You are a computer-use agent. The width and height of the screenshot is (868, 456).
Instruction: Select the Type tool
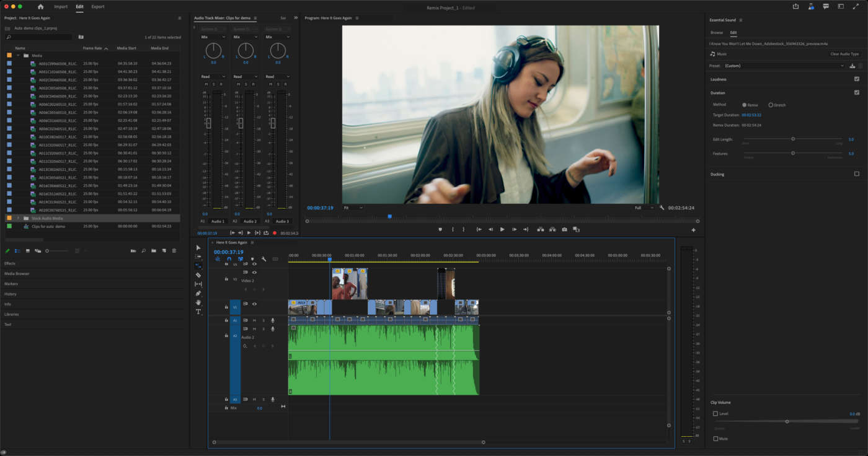(198, 312)
